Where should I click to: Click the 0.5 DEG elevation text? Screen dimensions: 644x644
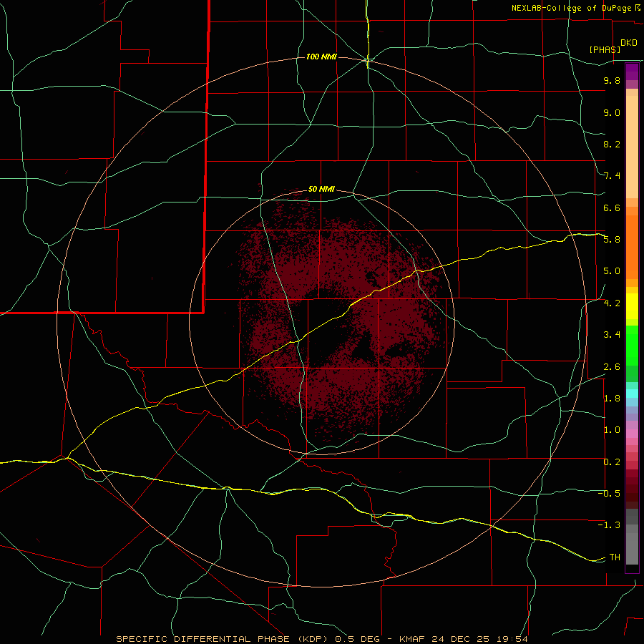coord(357,639)
